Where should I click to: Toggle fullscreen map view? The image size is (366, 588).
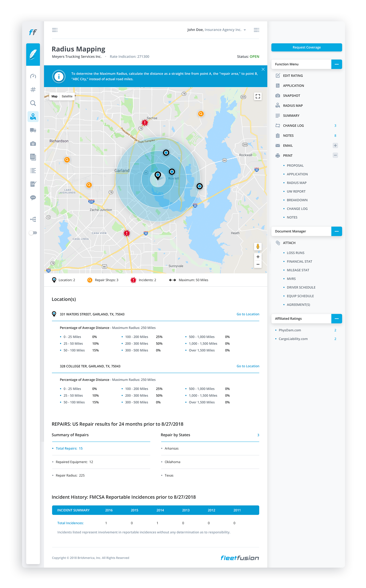pyautogui.click(x=258, y=96)
